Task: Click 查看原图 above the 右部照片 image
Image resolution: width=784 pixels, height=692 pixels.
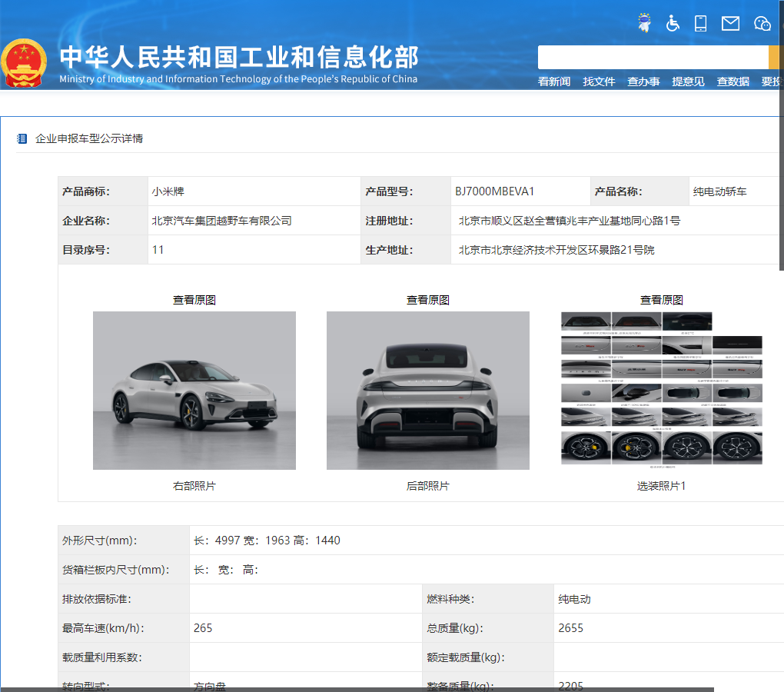Action: (x=194, y=300)
